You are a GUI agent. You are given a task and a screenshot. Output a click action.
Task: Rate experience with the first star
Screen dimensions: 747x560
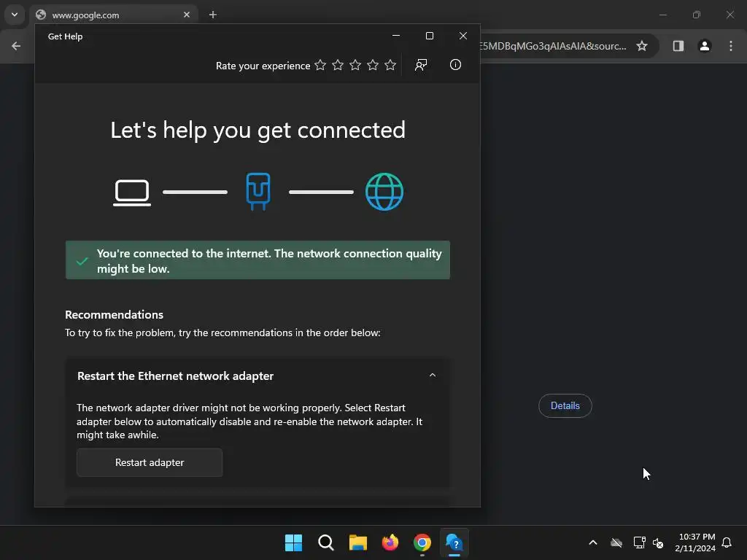(320, 65)
